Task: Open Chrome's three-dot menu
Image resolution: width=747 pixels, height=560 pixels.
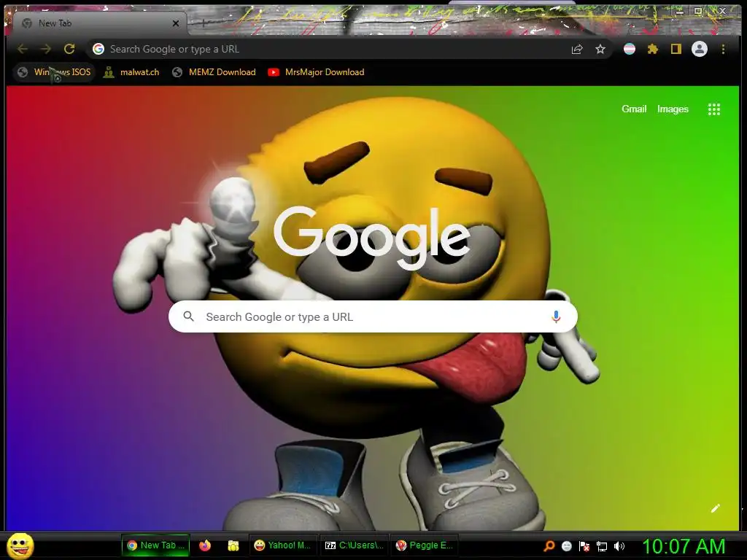Action: [x=723, y=49]
